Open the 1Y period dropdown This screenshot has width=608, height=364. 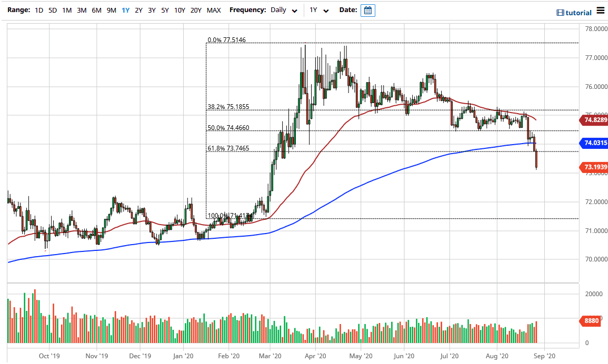point(319,11)
